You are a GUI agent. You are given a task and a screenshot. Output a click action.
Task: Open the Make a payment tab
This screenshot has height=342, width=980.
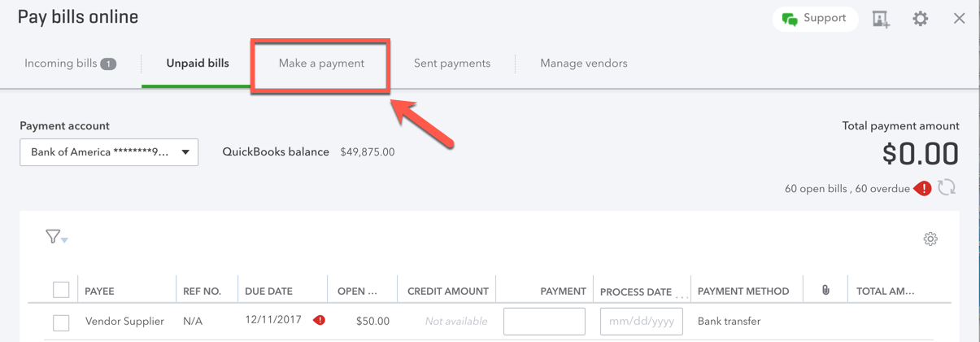[x=321, y=64]
